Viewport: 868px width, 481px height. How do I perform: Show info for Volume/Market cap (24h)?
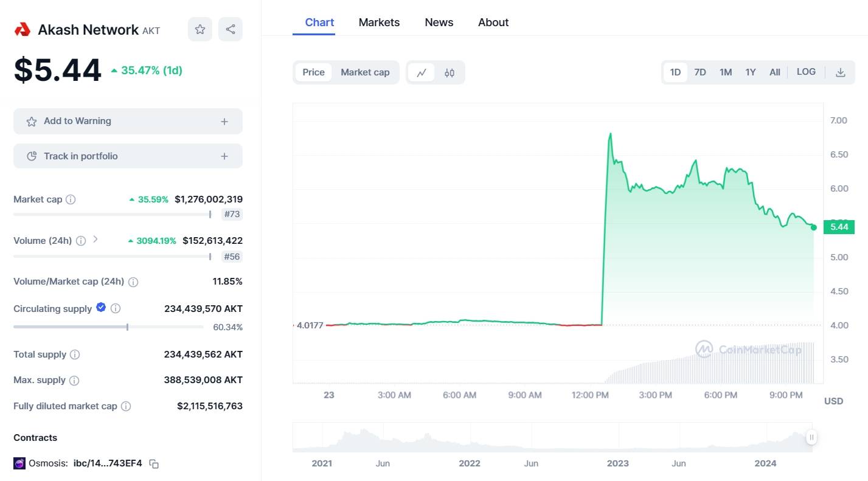pos(133,282)
